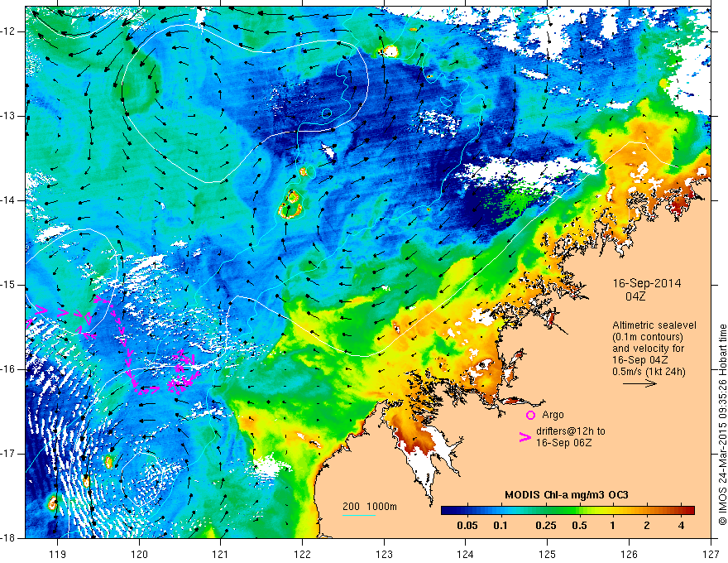Click the '200 1000m' isobath label
728x563 pixels.
click(370, 507)
